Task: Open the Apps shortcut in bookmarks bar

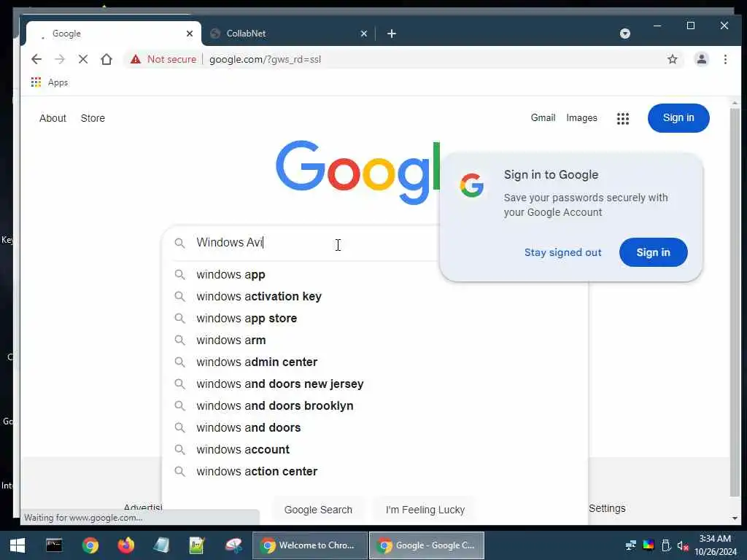Action: click(x=49, y=82)
